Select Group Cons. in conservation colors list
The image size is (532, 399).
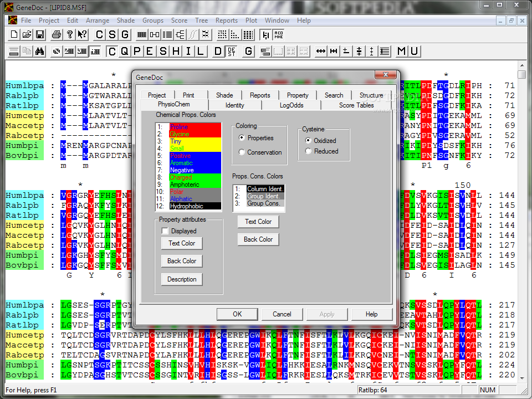tap(259, 203)
